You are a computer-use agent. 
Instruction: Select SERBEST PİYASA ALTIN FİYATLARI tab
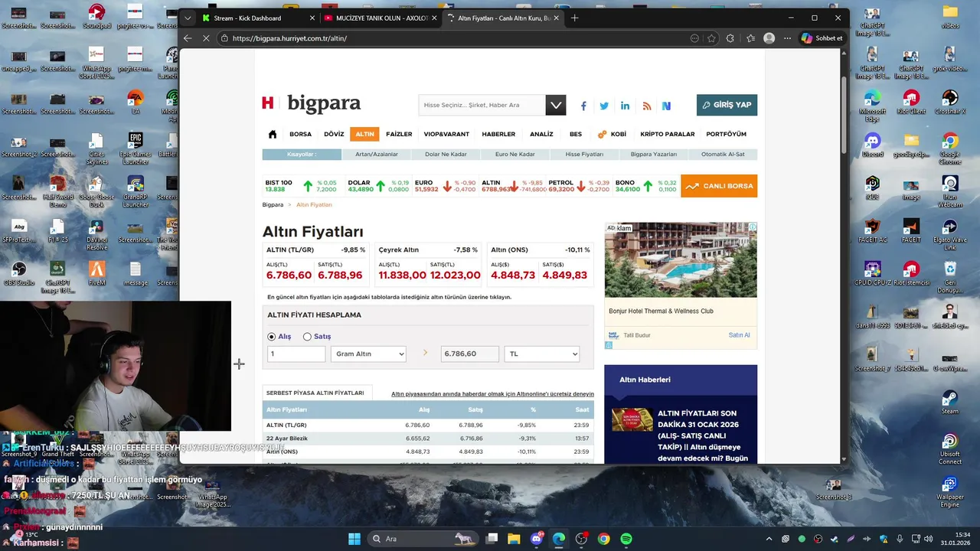315,393
